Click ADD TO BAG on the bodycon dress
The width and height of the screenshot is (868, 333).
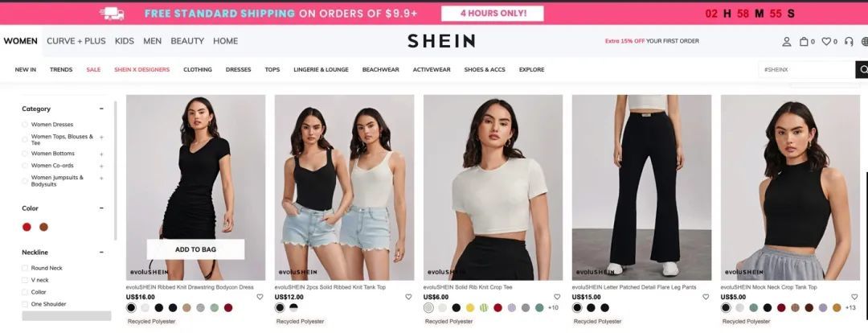tap(195, 249)
